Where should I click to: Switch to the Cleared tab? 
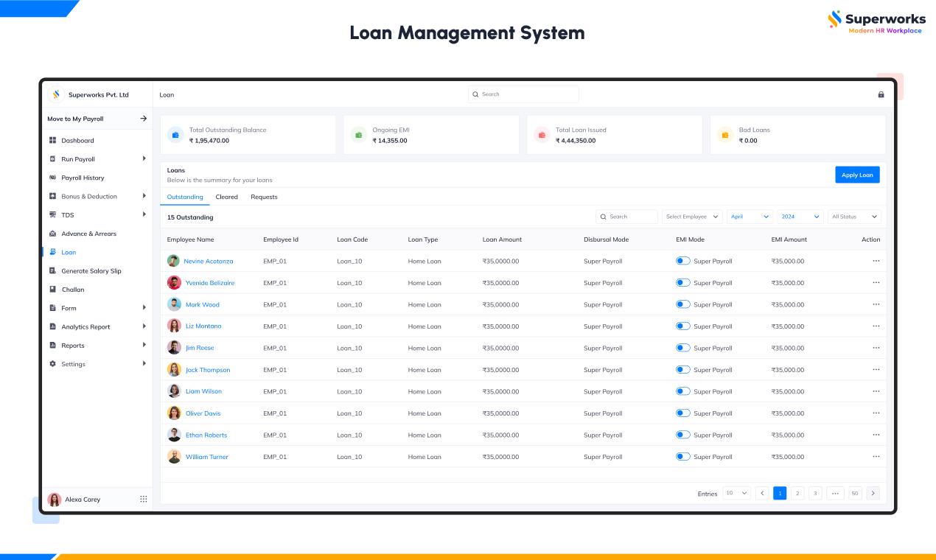coord(226,197)
